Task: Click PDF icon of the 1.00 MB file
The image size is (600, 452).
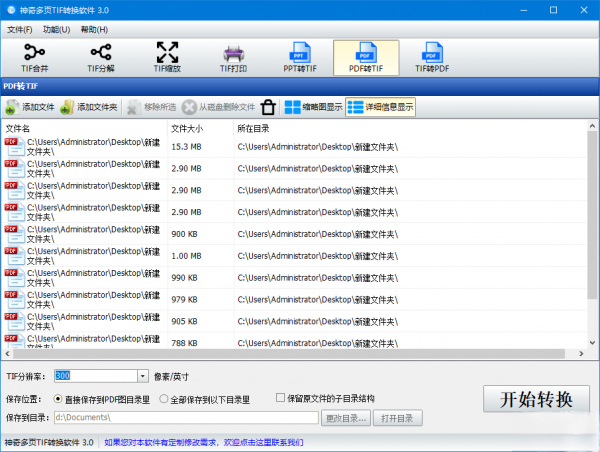Action: coord(14,256)
